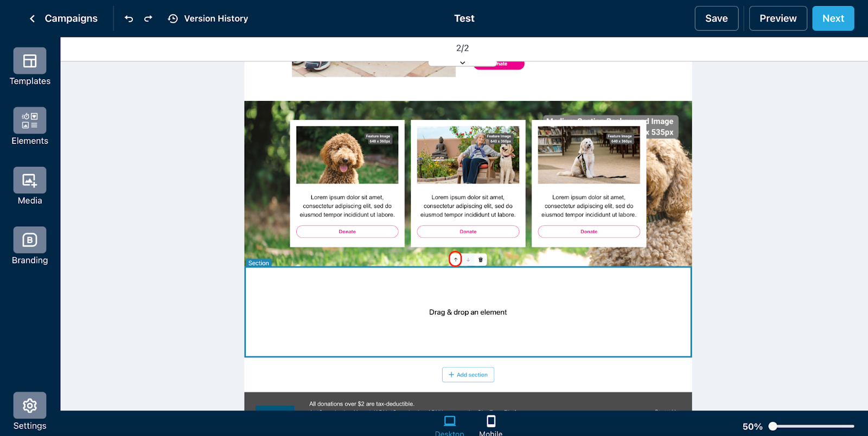Screen dimensions: 868x436
Task: Switch to Mobile view
Action: (x=491, y=426)
